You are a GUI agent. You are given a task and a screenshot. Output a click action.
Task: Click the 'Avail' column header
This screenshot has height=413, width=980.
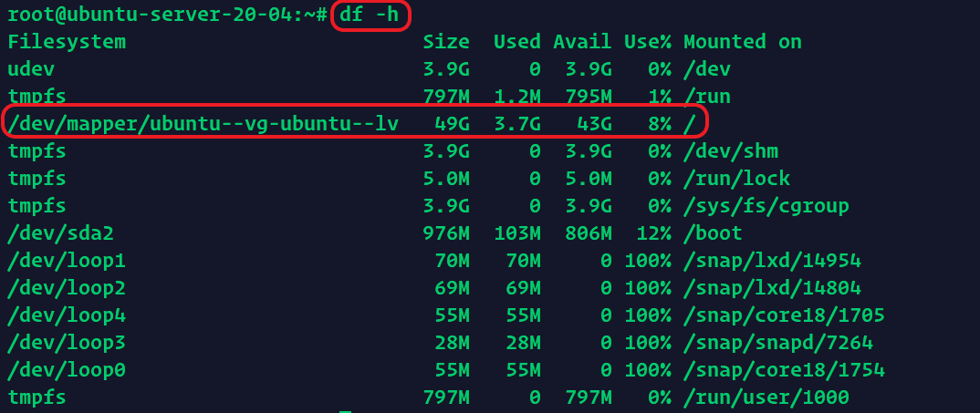coord(582,42)
